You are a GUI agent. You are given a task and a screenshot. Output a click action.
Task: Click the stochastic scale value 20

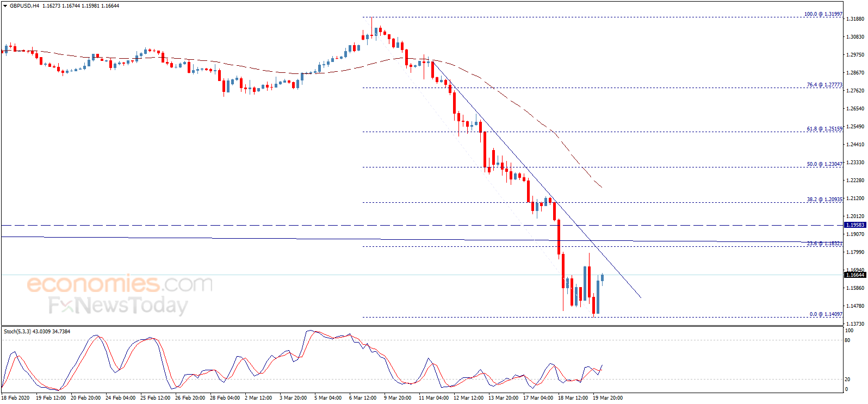click(x=847, y=380)
